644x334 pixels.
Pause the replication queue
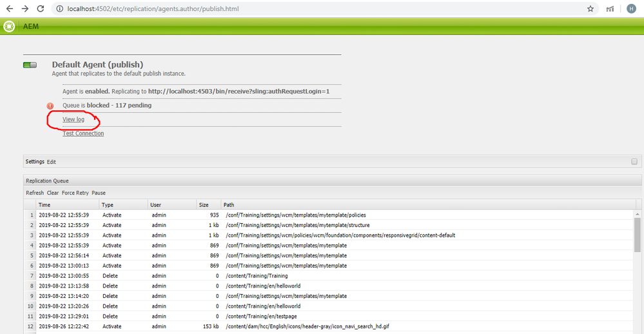(99, 193)
